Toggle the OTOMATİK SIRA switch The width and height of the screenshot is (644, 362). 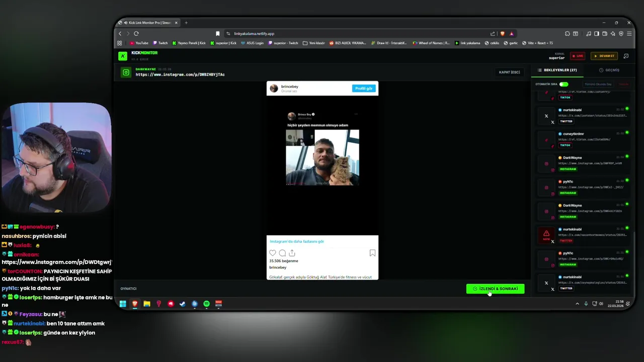click(563, 84)
